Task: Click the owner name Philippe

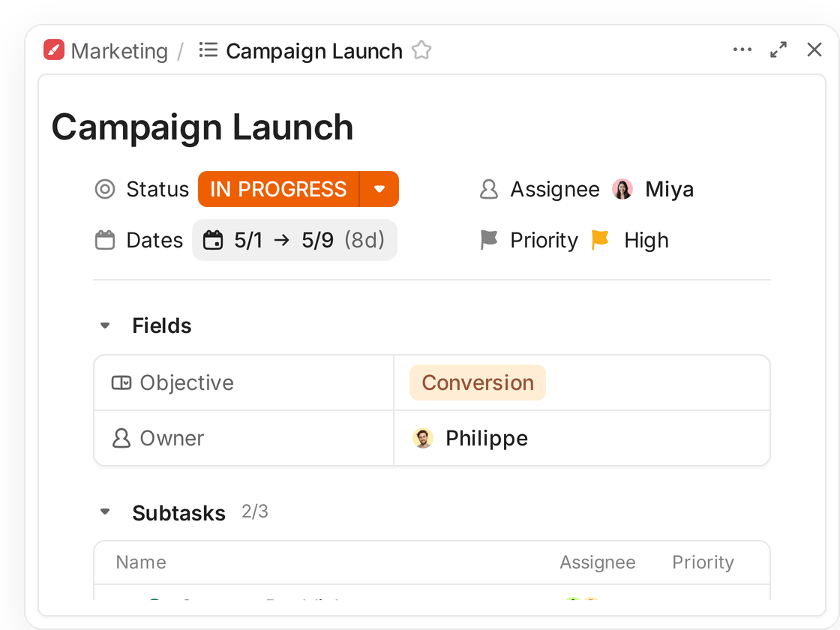Action: 487,439
